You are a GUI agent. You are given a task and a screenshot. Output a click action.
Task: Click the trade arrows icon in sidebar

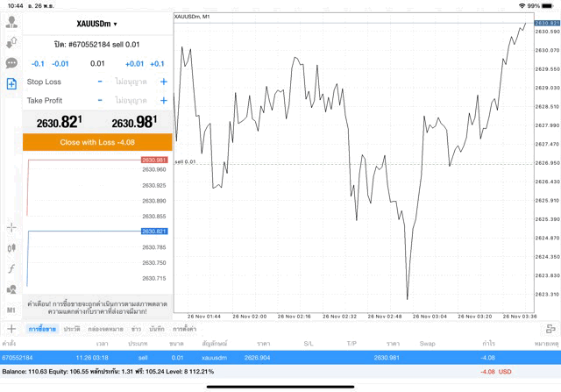click(11, 42)
